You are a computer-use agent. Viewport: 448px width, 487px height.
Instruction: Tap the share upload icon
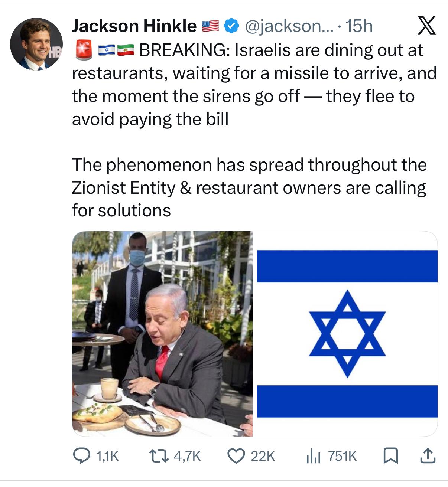point(427,456)
